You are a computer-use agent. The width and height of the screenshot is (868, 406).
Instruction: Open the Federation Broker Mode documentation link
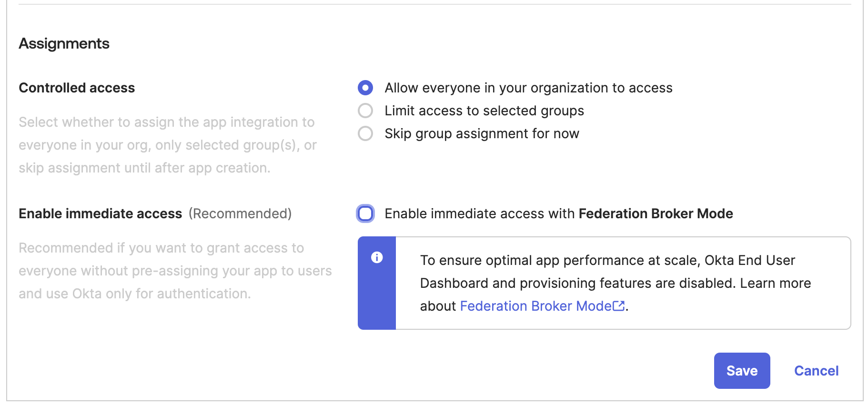(x=535, y=306)
